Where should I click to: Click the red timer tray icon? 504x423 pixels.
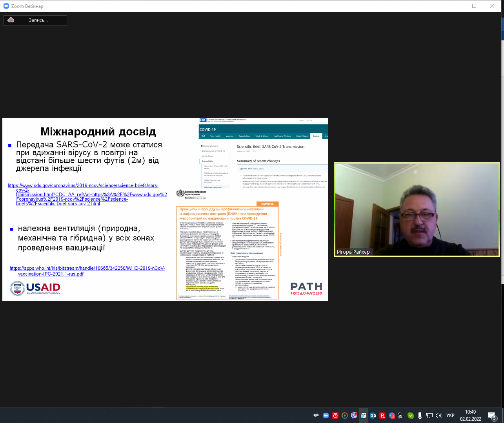[335, 416]
